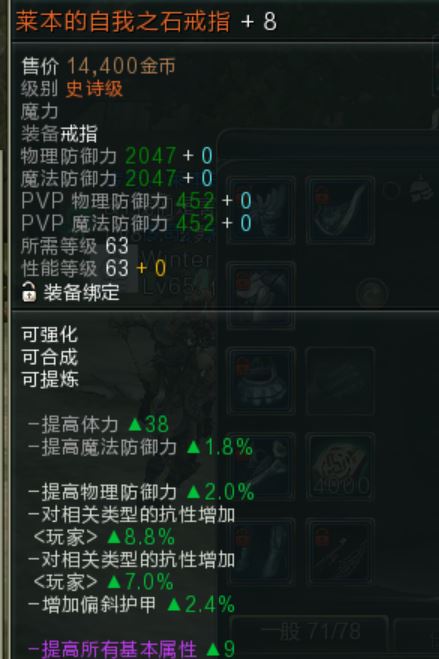
Task: Select the curved horn item slot
Action: tap(340, 210)
